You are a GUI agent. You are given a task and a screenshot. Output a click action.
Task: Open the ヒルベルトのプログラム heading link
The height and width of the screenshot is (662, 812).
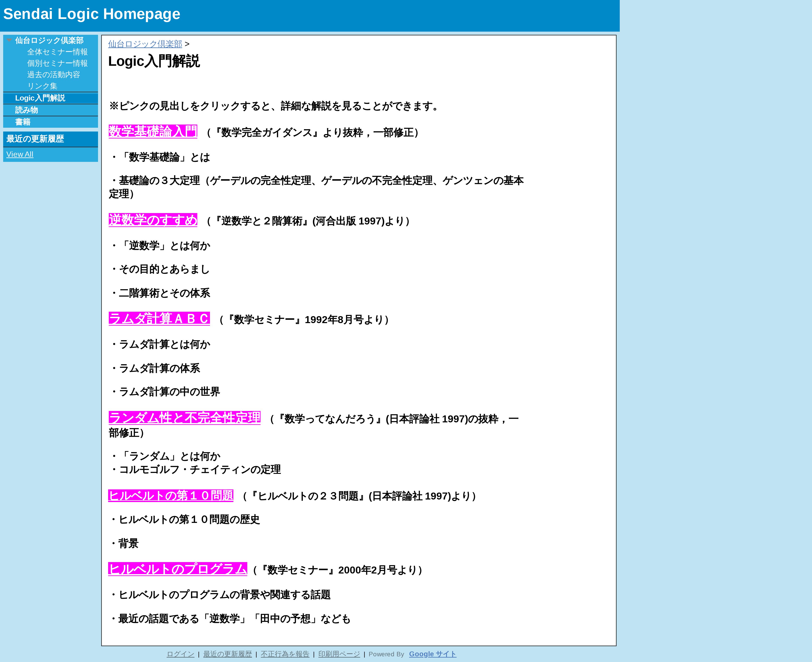tap(177, 569)
